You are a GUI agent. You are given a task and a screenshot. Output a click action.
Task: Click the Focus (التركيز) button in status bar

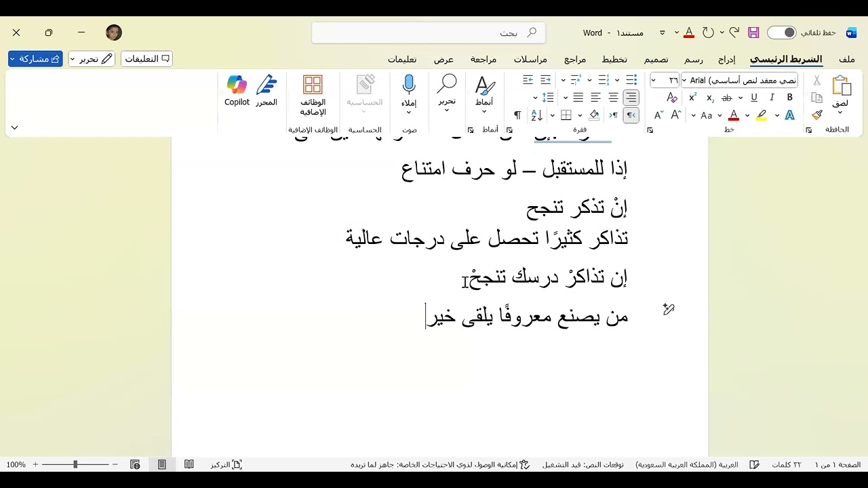[226, 464]
